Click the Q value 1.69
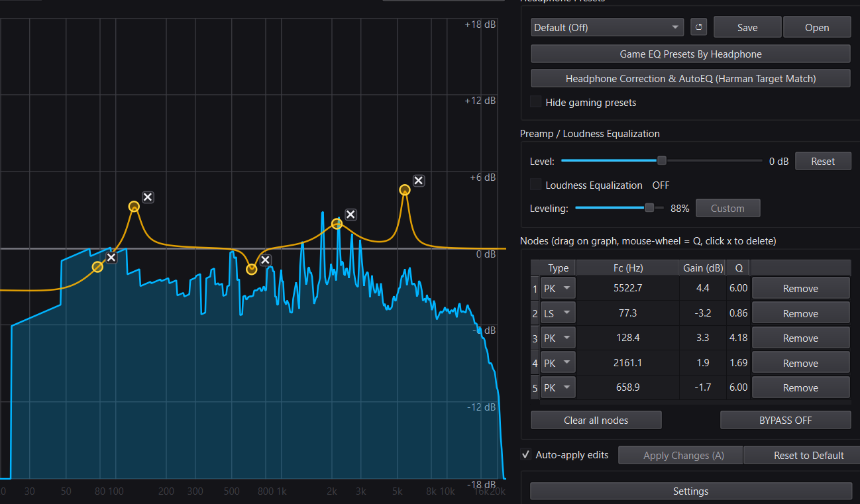The height and width of the screenshot is (504, 860). pos(738,363)
